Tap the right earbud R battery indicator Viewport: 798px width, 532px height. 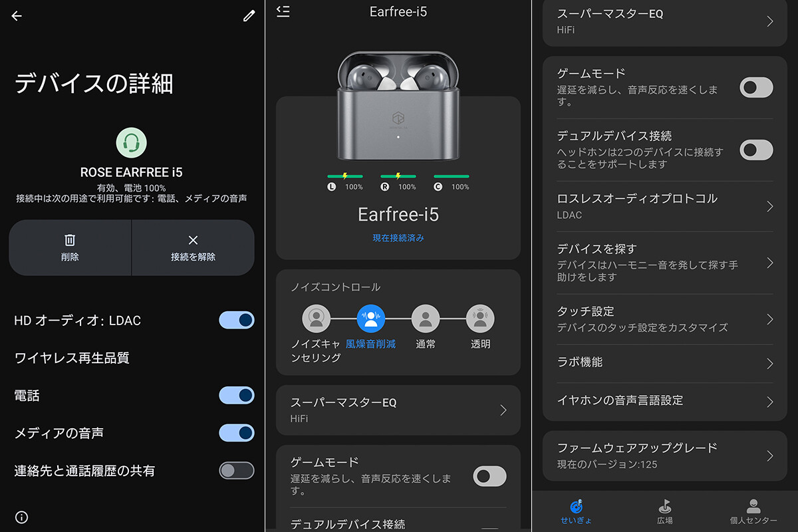(398, 182)
